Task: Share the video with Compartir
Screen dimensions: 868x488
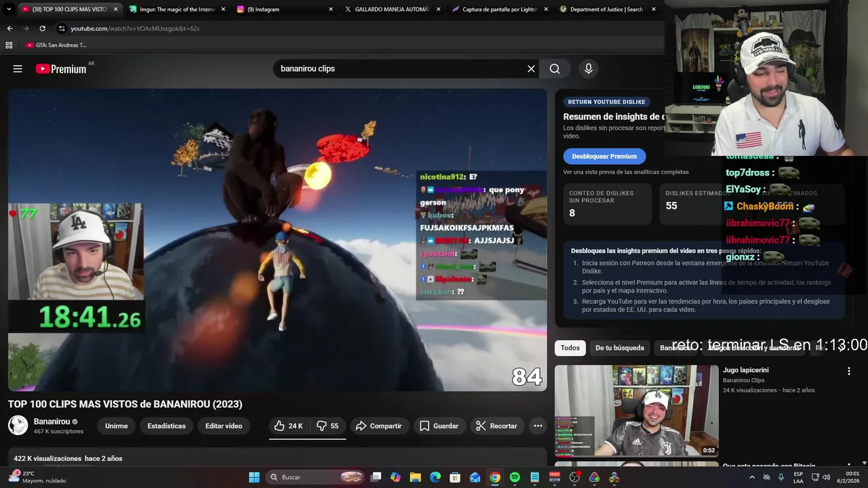Action: coord(379,426)
